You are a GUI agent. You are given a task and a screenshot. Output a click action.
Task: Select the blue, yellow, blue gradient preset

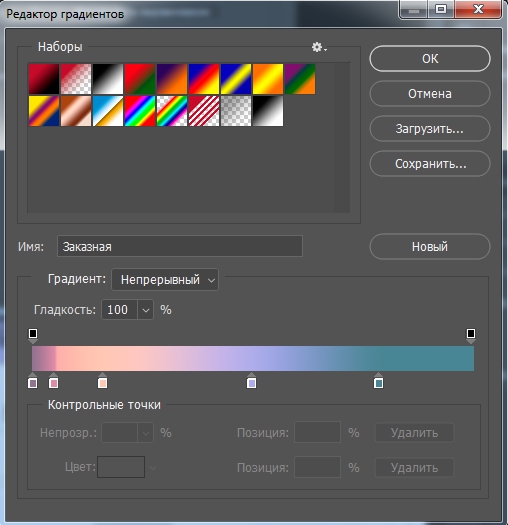[236, 79]
